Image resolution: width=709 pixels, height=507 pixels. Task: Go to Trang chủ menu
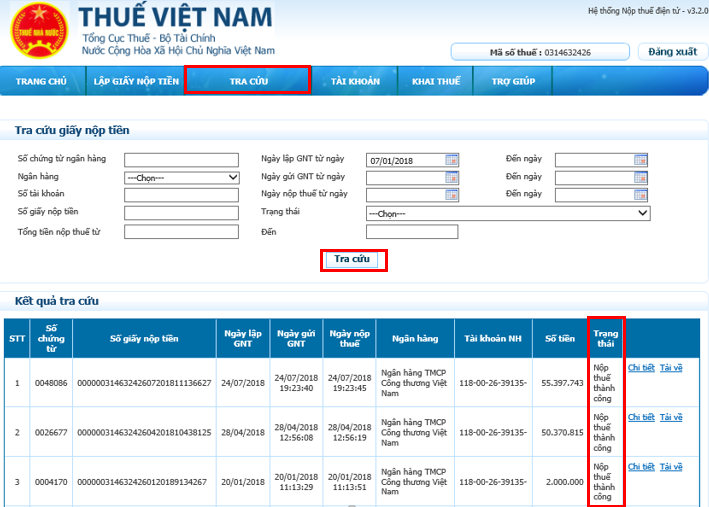(x=41, y=81)
